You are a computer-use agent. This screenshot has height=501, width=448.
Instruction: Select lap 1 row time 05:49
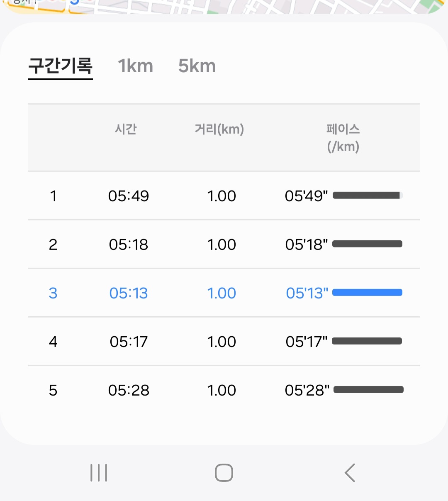coord(129,196)
